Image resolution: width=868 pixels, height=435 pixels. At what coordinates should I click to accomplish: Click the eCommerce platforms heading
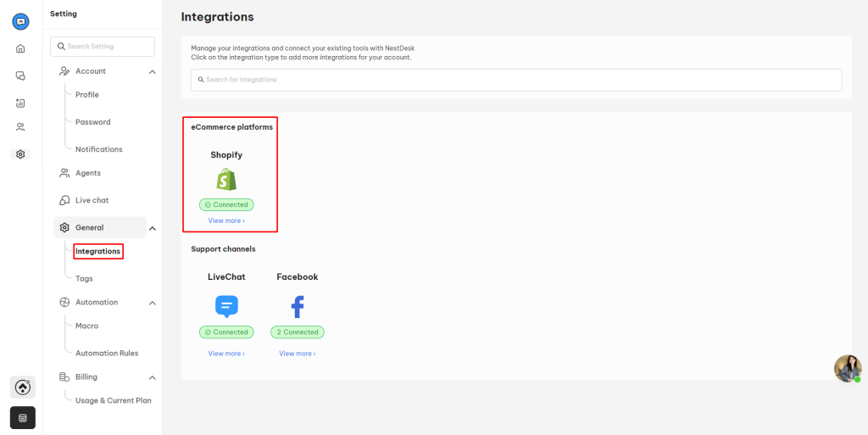tap(232, 127)
